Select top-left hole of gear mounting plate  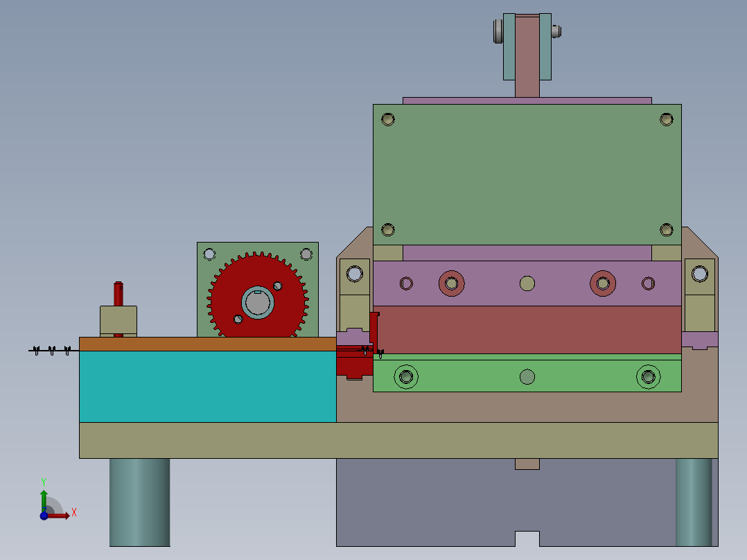209,254
